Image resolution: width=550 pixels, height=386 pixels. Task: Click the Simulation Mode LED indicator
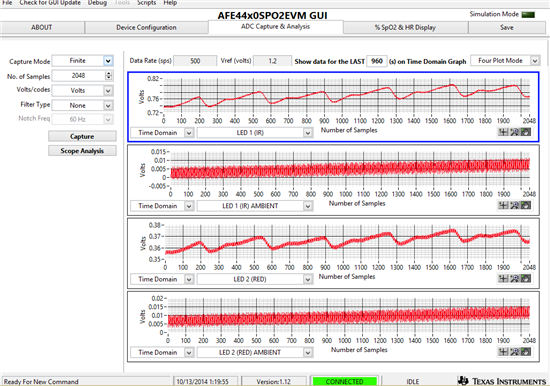[x=528, y=14]
